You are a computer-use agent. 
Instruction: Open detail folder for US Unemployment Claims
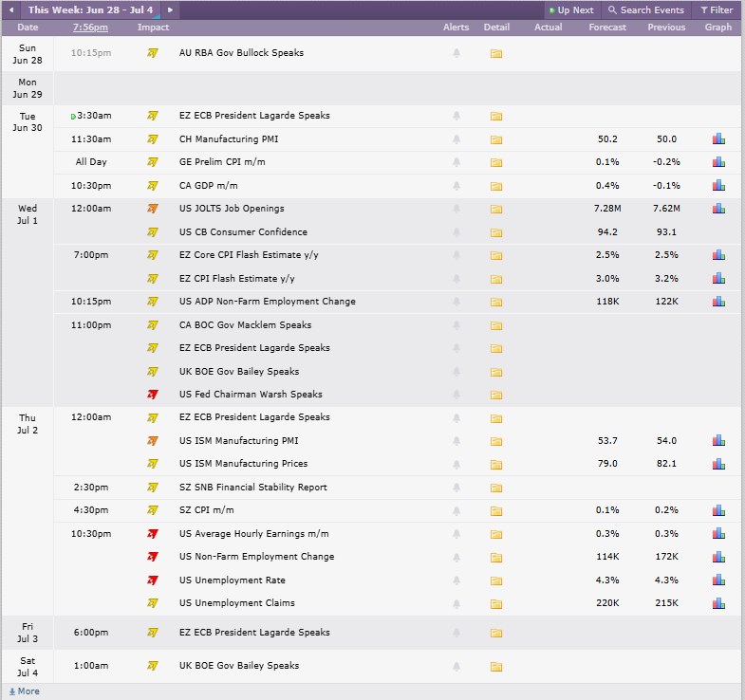pos(496,603)
